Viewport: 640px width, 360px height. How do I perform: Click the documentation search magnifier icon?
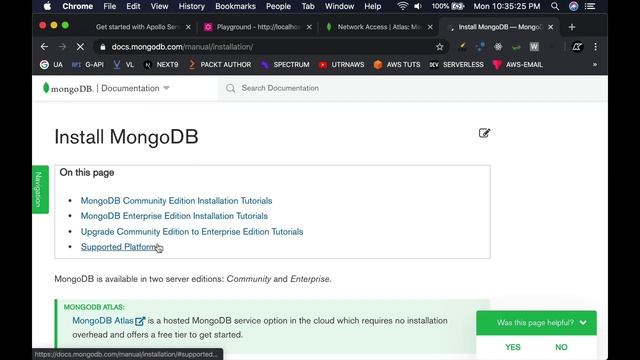coord(230,88)
